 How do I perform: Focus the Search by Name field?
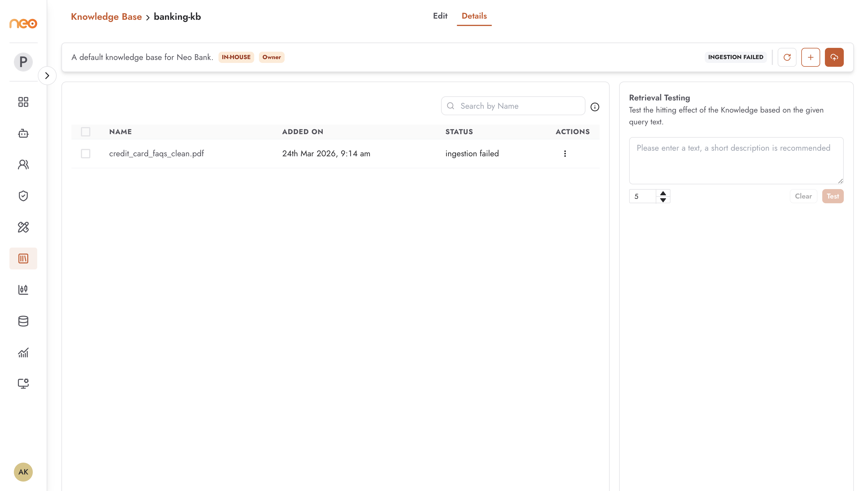513,106
